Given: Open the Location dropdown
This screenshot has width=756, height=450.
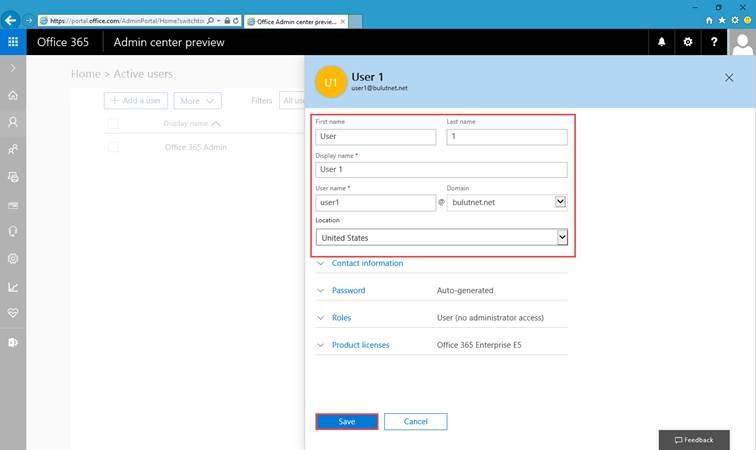Looking at the screenshot, I should (442, 237).
